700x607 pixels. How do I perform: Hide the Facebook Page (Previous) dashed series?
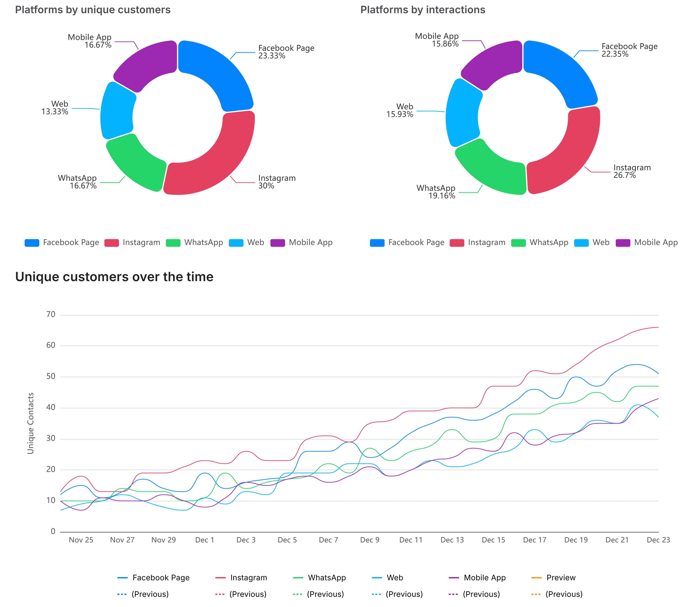(x=122, y=594)
